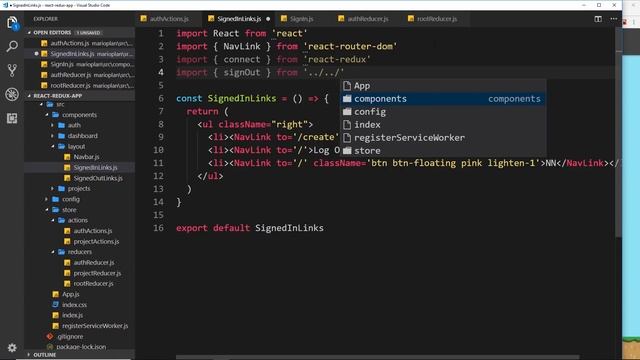Choose store suggestion in autocomplete list
Viewport: 640px width, 360px height.
point(443,151)
